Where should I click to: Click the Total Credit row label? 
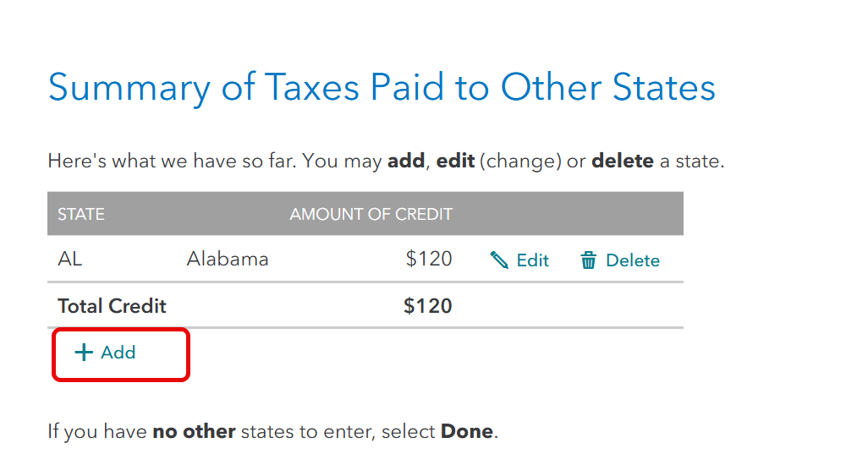pos(112,306)
